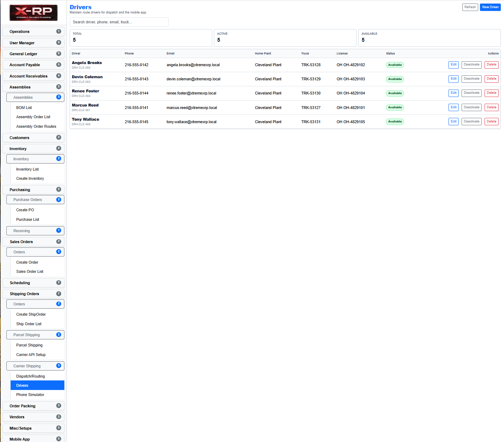Delete Renee Foster
The image size is (504, 442).
click(x=491, y=93)
